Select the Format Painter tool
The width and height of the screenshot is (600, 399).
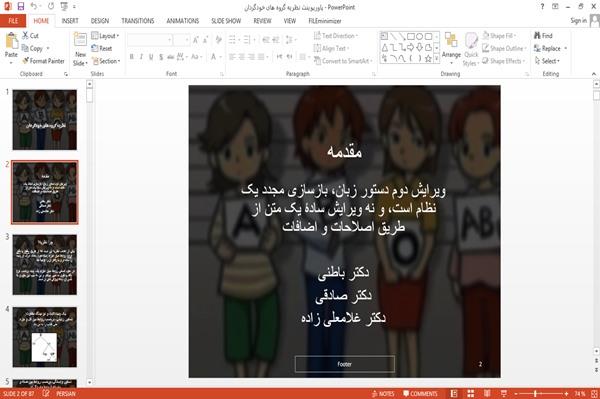(43, 61)
